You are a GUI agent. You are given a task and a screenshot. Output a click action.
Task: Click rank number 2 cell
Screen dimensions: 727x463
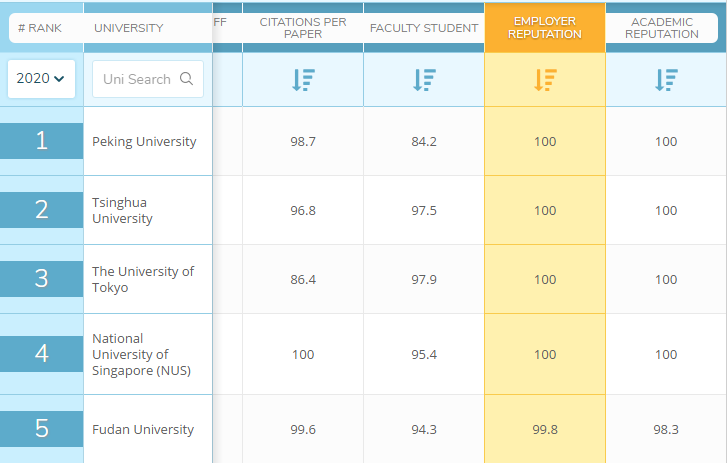(x=42, y=210)
